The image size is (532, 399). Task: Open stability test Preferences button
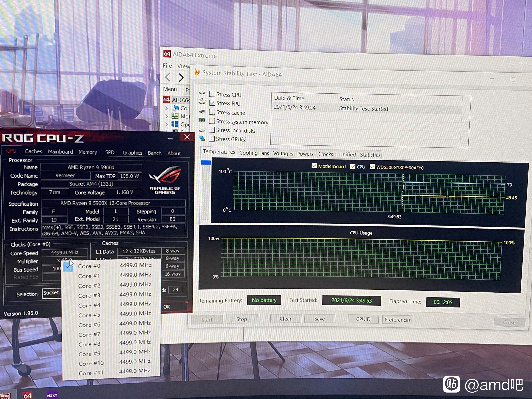[397, 320]
